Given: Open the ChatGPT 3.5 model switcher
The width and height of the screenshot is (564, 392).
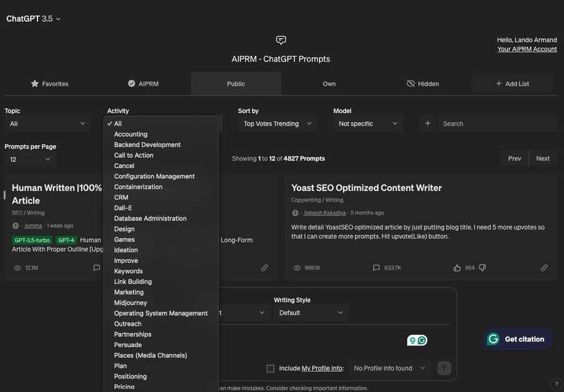Looking at the screenshot, I should [33, 19].
